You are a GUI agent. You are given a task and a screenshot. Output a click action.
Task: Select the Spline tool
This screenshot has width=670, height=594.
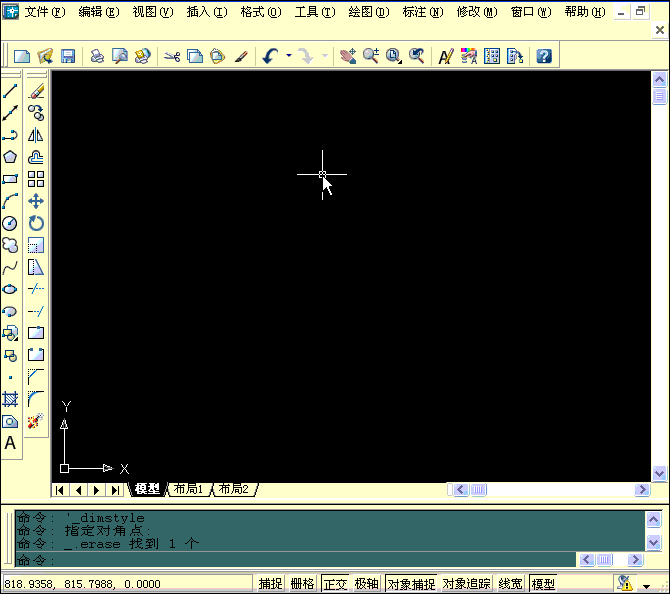coord(10,268)
